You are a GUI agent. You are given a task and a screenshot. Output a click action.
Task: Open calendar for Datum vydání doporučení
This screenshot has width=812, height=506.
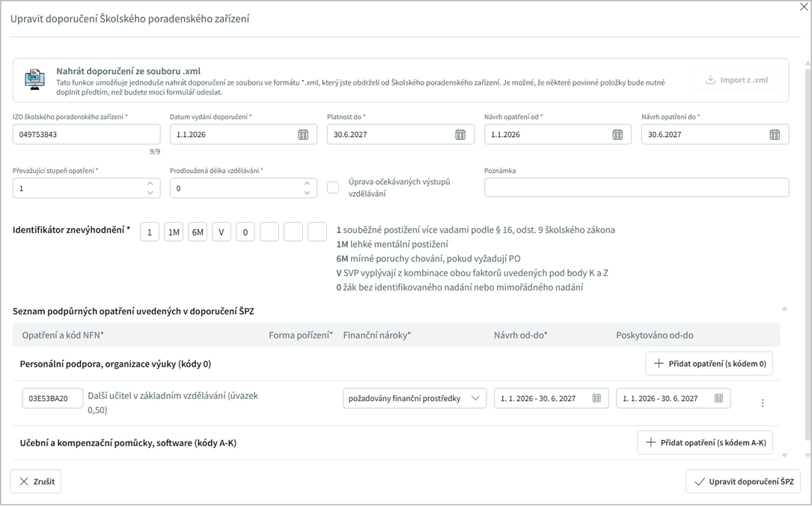(303, 135)
